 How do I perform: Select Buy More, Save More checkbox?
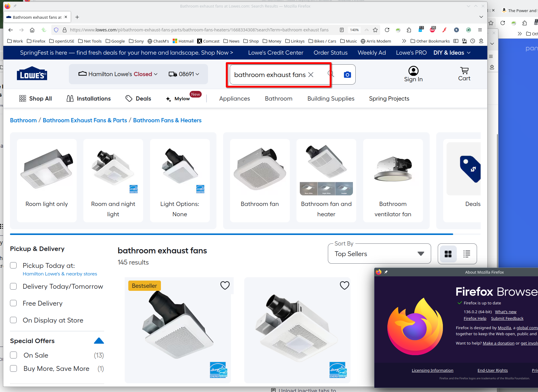coord(13,368)
